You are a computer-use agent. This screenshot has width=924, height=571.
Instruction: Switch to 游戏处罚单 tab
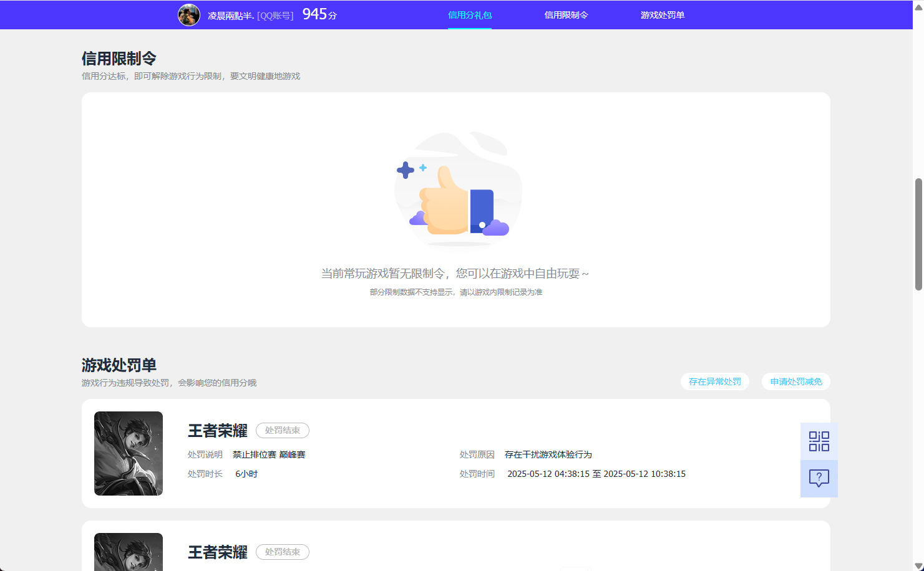coord(663,15)
